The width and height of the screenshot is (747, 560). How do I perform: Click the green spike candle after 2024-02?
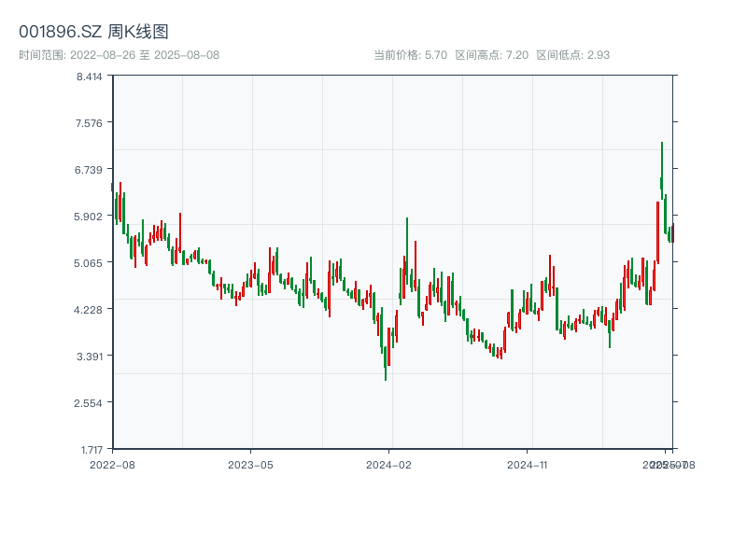point(407,250)
